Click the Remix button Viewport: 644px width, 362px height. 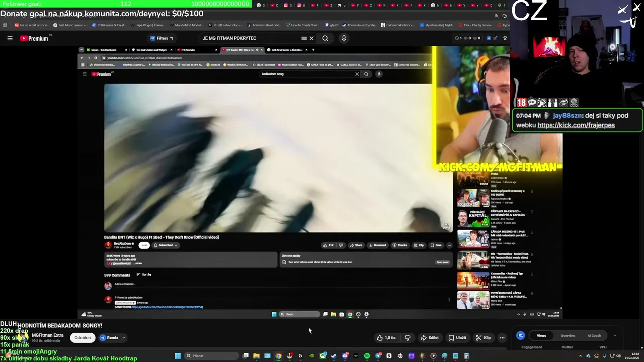coord(109,338)
